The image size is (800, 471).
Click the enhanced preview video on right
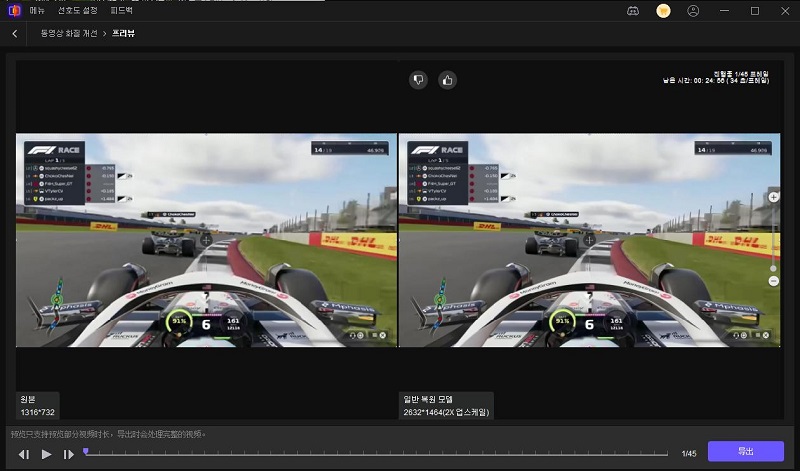point(590,240)
